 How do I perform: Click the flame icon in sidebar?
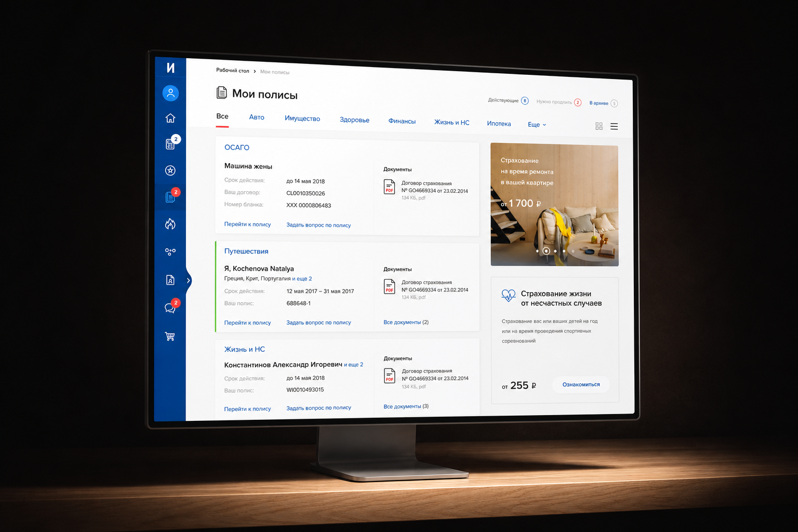[x=170, y=224]
